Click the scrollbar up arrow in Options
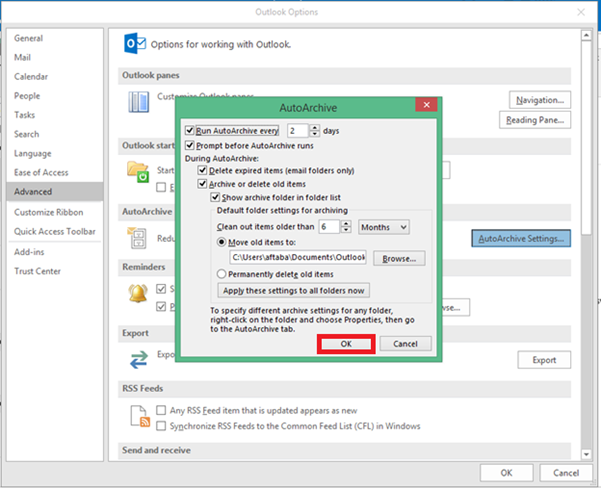Screen dimensions: 601x488 point(586,35)
